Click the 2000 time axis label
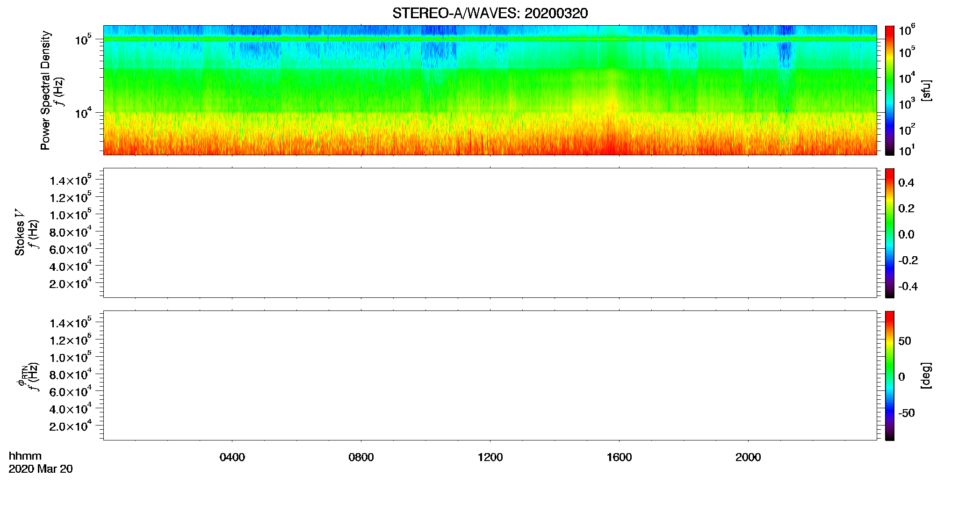 point(748,457)
